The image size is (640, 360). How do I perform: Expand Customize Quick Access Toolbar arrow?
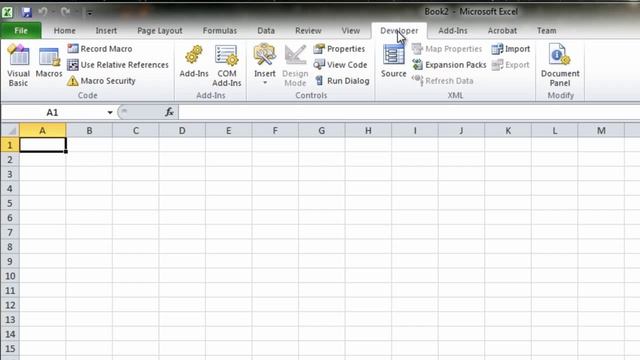pos(89,13)
